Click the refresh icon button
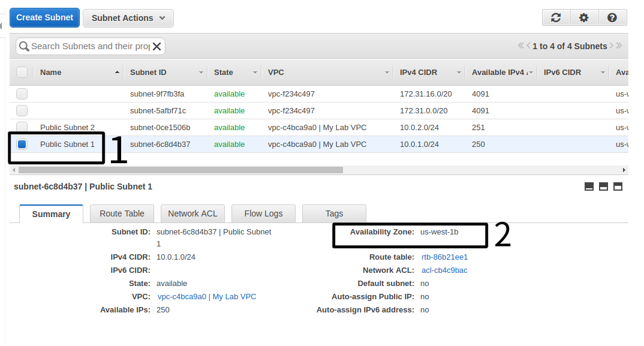Image resolution: width=644 pixels, height=346 pixels. [x=556, y=18]
